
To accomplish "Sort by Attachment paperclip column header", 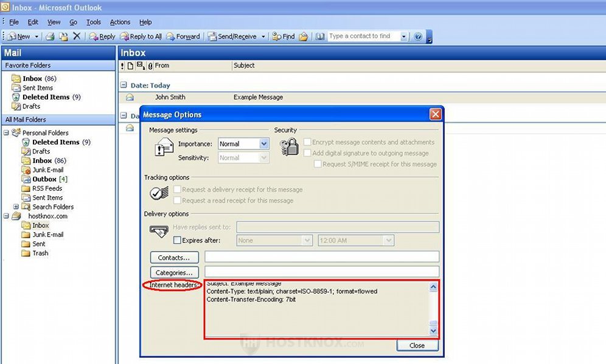I will coord(150,66).
